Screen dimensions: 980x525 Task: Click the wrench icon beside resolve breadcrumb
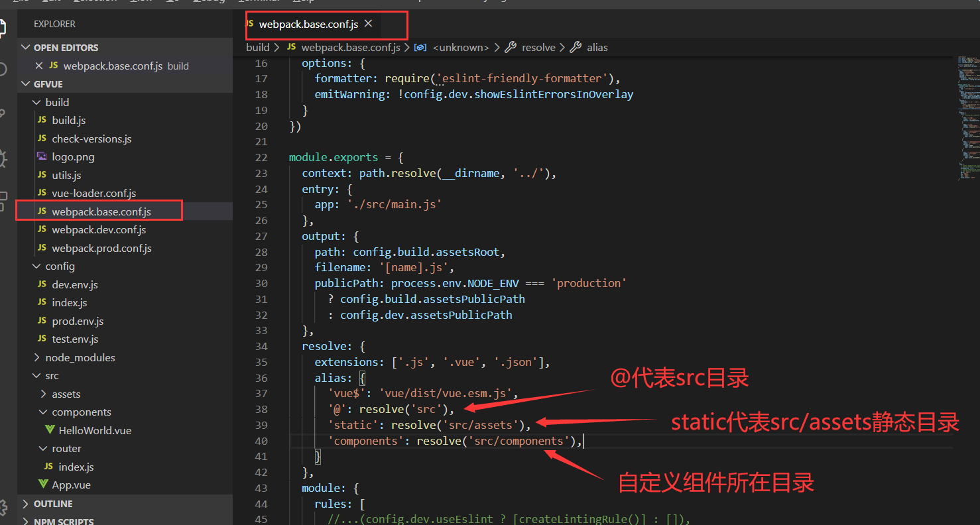[511, 47]
